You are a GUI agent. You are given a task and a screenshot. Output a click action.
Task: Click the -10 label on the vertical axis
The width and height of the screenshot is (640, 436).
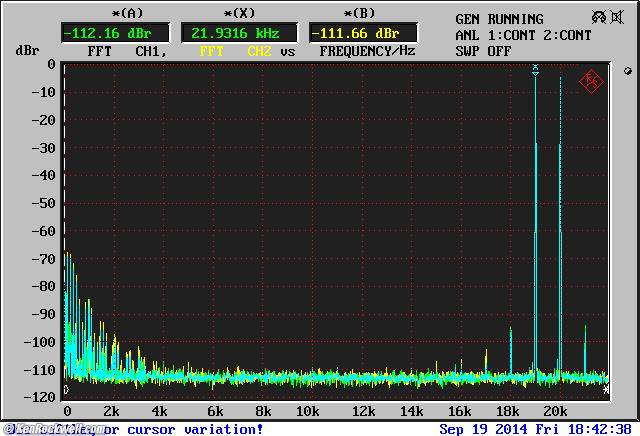click(x=44, y=92)
